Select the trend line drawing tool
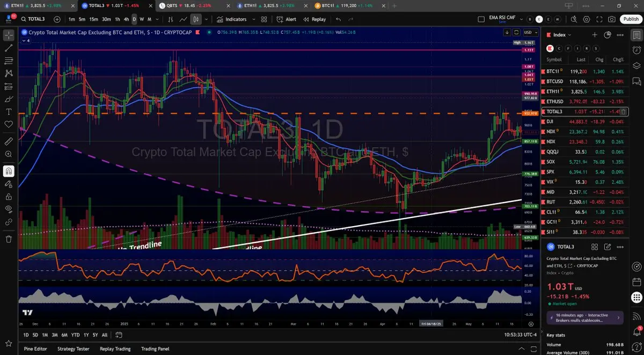Viewport: 644px width, 355px height. click(x=9, y=48)
